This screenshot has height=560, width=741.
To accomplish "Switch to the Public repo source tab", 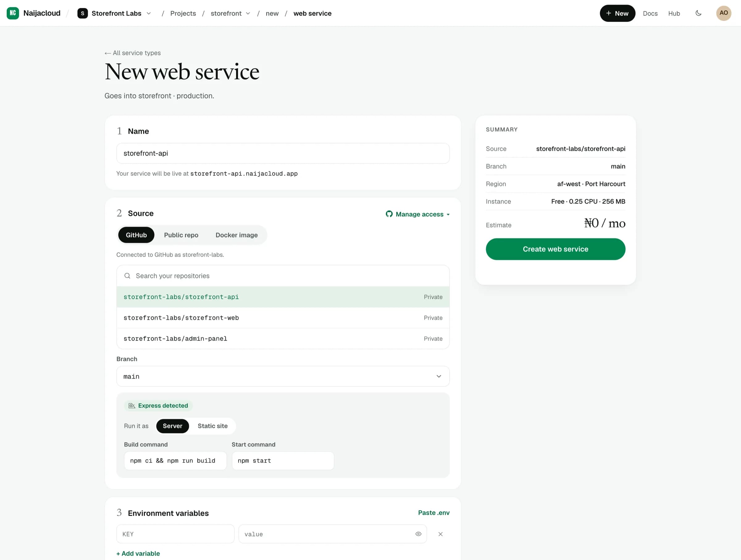I will pos(181,235).
